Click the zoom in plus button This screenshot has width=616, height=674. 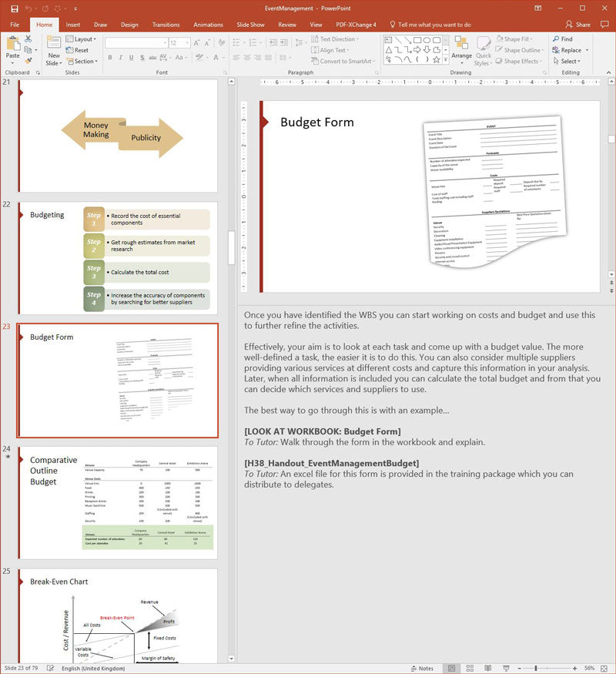tap(574, 669)
